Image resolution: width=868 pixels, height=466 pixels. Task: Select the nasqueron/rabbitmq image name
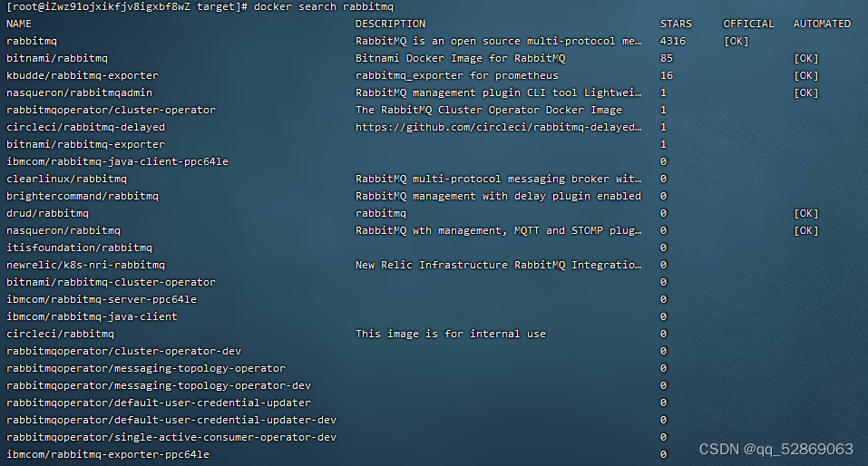(x=63, y=230)
